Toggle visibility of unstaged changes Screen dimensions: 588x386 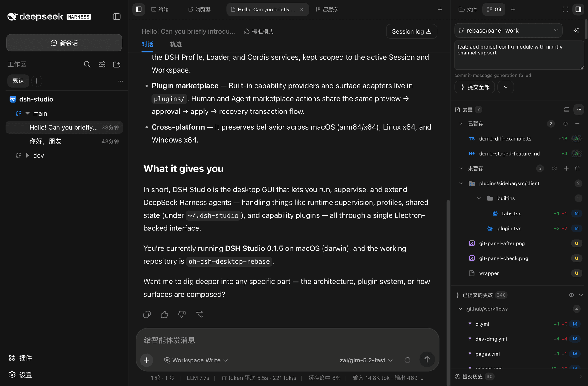click(554, 168)
